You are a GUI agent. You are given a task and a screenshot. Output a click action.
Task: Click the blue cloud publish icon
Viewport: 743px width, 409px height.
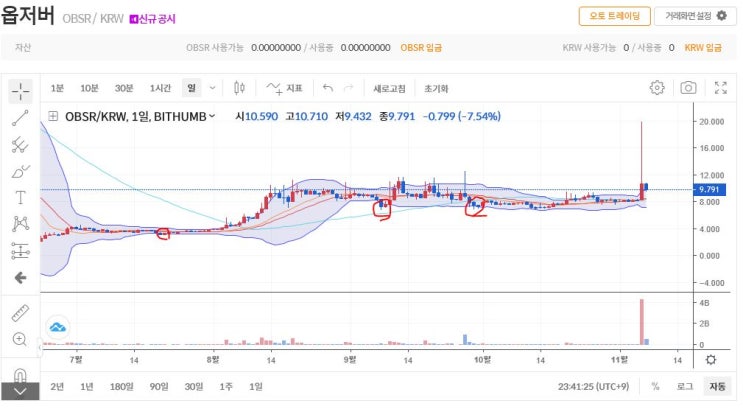[x=58, y=327]
